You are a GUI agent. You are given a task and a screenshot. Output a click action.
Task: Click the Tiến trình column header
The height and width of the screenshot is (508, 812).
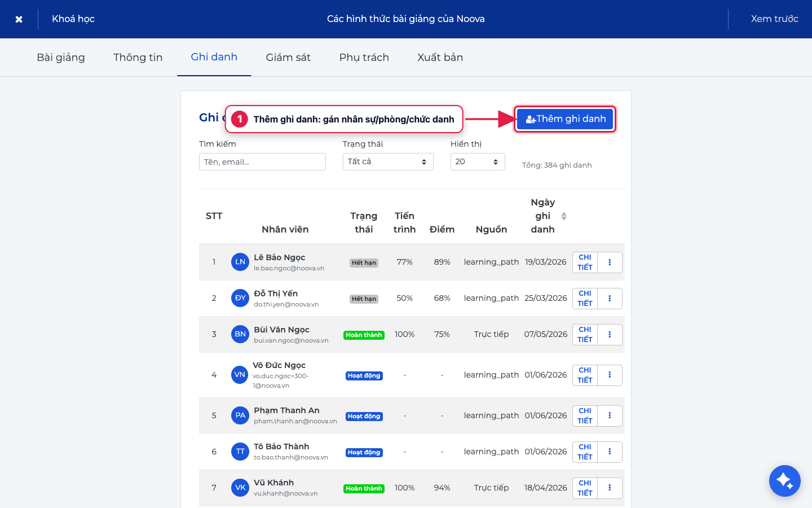point(404,222)
